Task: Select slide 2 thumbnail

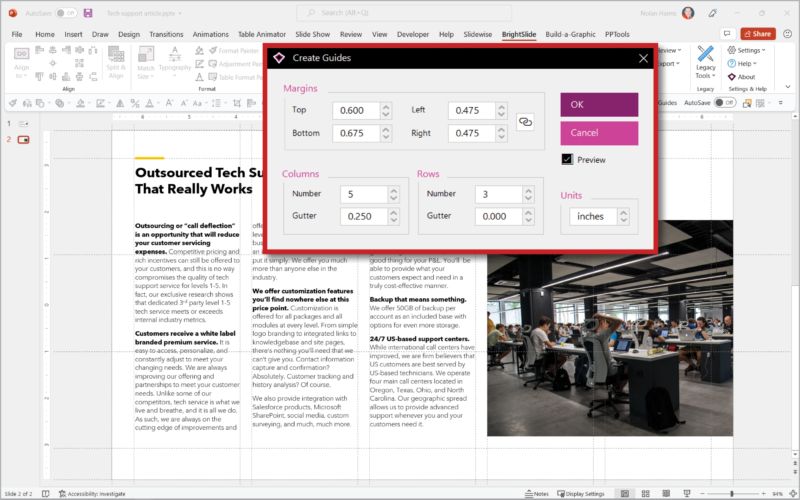Action: [23, 139]
